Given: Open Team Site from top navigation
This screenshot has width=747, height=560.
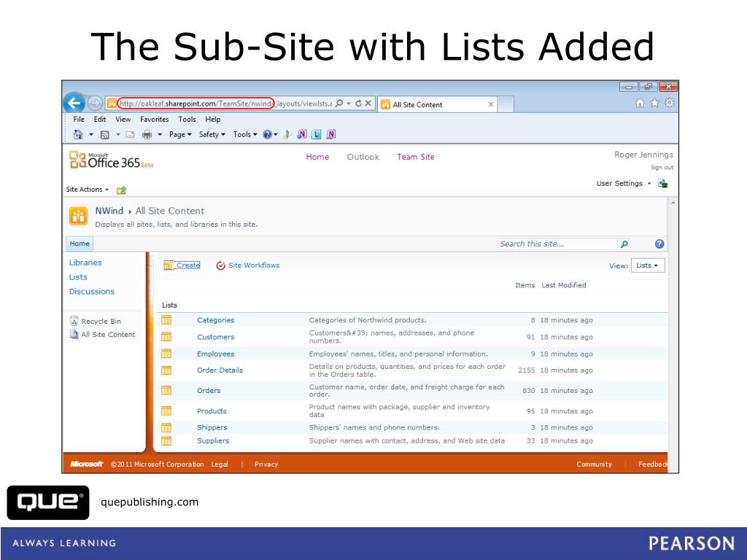Looking at the screenshot, I should pos(415,157).
